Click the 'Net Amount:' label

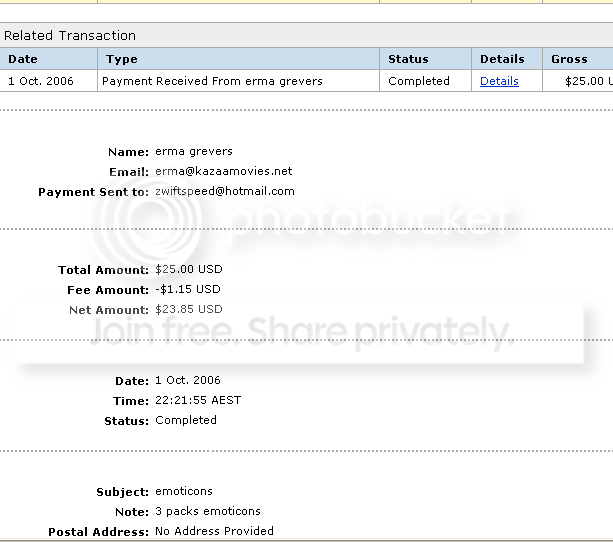pyautogui.click(x=109, y=310)
